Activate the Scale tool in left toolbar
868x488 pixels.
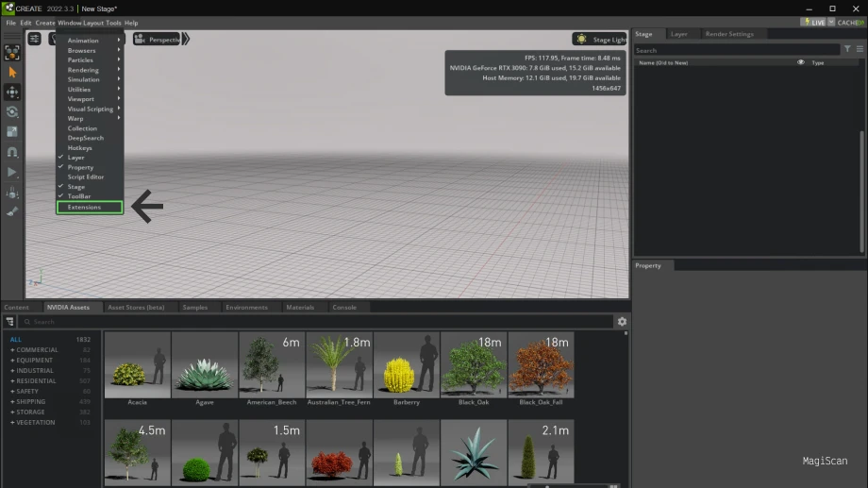click(12, 132)
